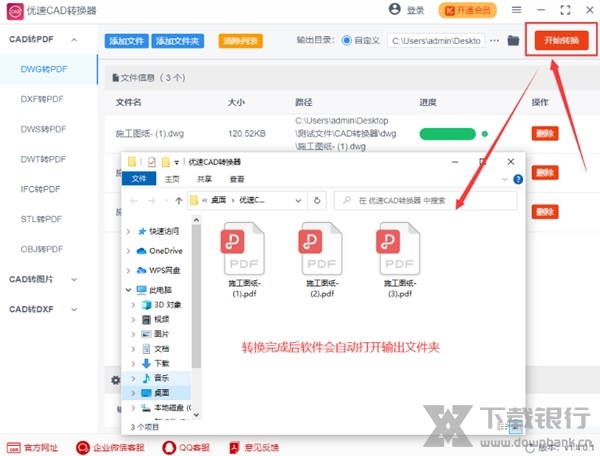The image size is (600, 456).
Task: Expand the Explorer ribbon chevron
Action: click(504, 179)
